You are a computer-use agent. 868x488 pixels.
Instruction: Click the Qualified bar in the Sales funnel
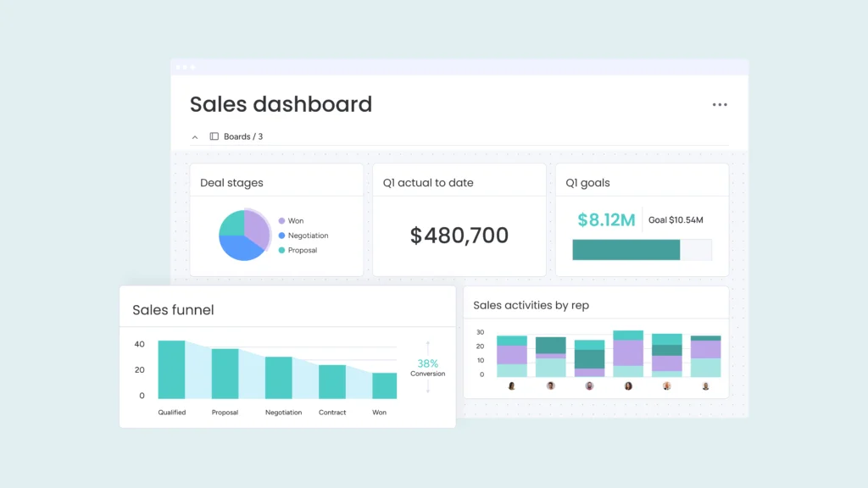[171, 369]
